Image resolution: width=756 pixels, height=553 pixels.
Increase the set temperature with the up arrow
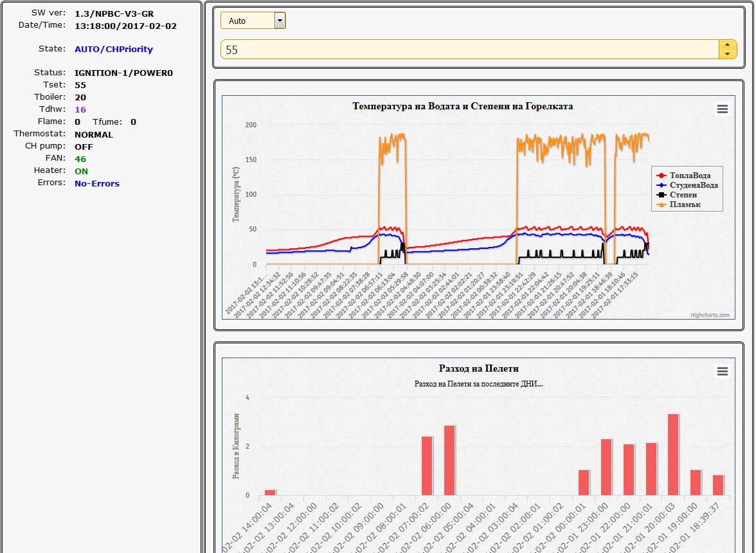coord(727,45)
